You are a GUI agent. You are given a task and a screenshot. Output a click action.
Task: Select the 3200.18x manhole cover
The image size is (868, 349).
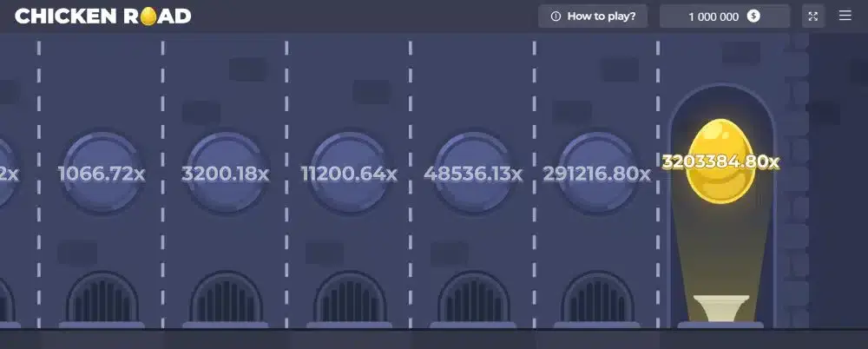pos(226,173)
